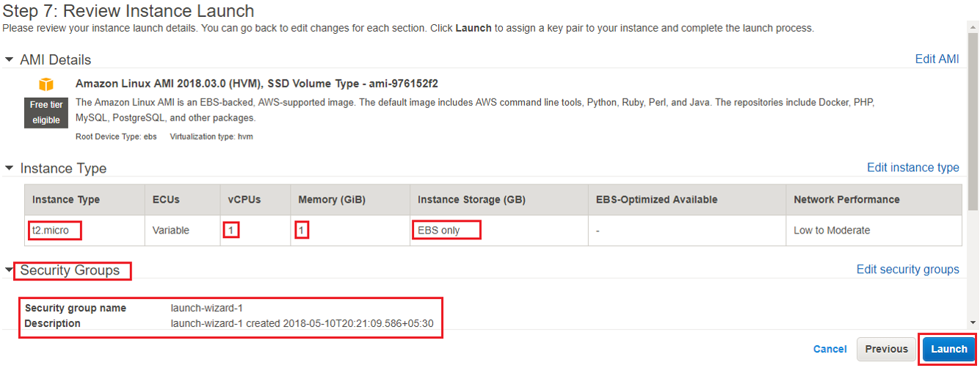The image size is (980, 379).
Task: Click the Instance Type column header
Action: (66, 200)
